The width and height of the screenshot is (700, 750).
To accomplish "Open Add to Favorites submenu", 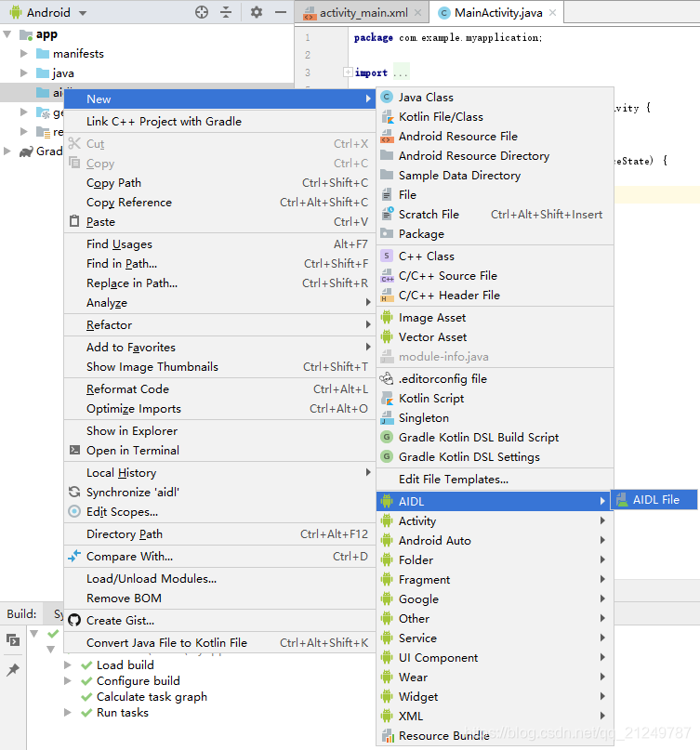I will pyautogui.click(x=219, y=348).
